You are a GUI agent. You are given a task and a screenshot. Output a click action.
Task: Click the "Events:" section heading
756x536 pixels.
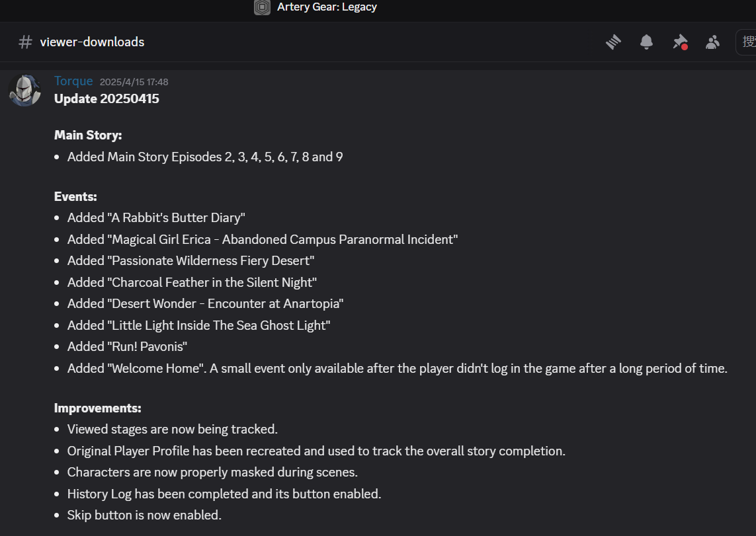pyautogui.click(x=75, y=196)
